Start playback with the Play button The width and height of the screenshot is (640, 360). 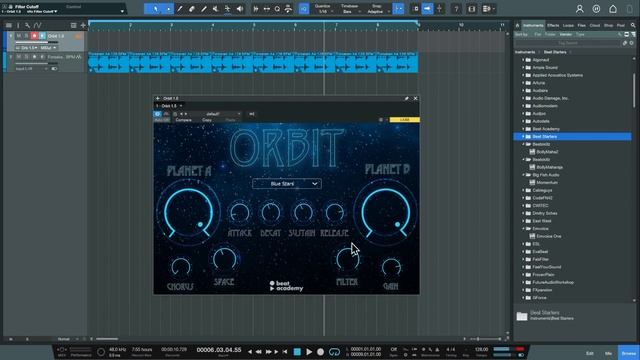(309, 352)
